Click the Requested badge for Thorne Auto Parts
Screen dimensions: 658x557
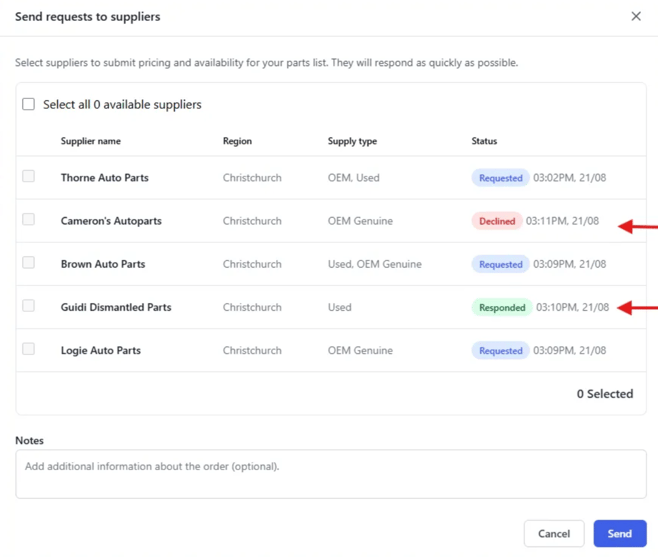pos(501,178)
